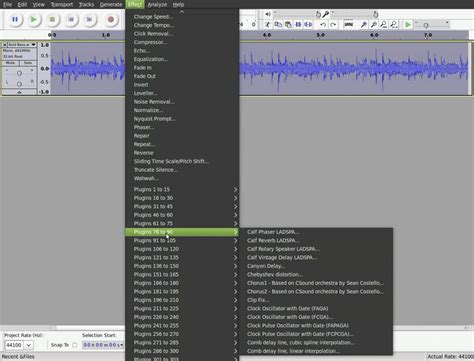Screen dimensions: 474x361
Task: Expand Plugins 16 to 30 submenu
Action: tap(182, 198)
